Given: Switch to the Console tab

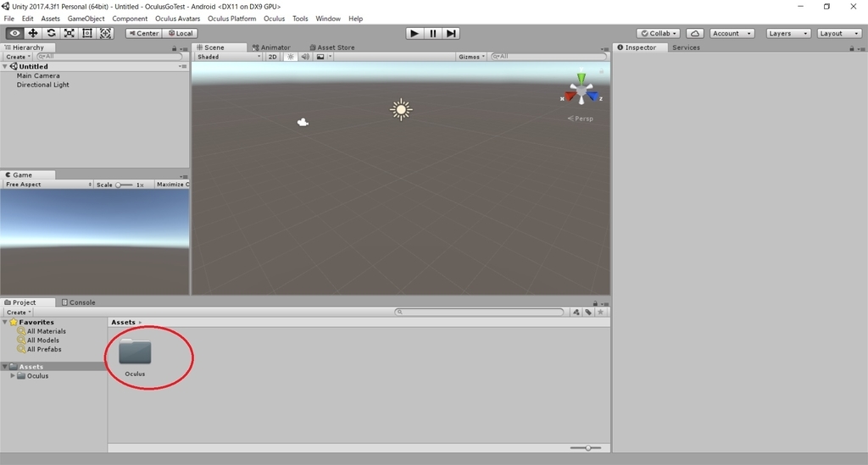Looking at the screenshot, I should (79, 302).
